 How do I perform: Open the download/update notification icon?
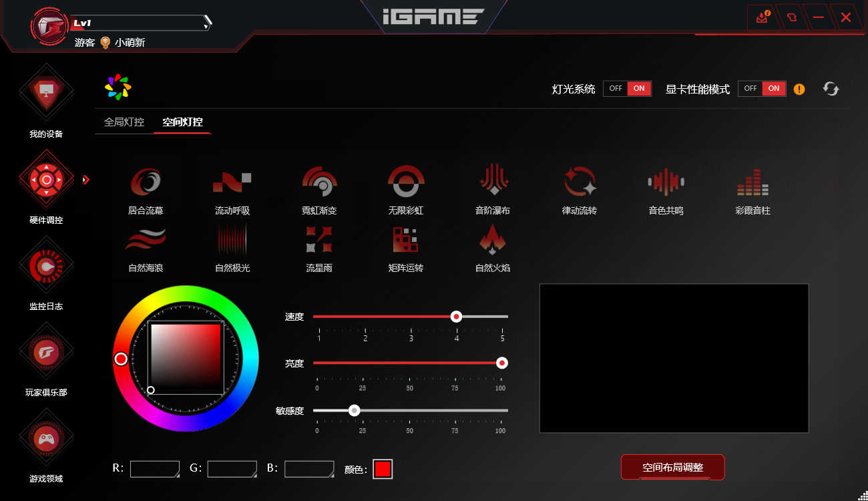coord(763,17)
